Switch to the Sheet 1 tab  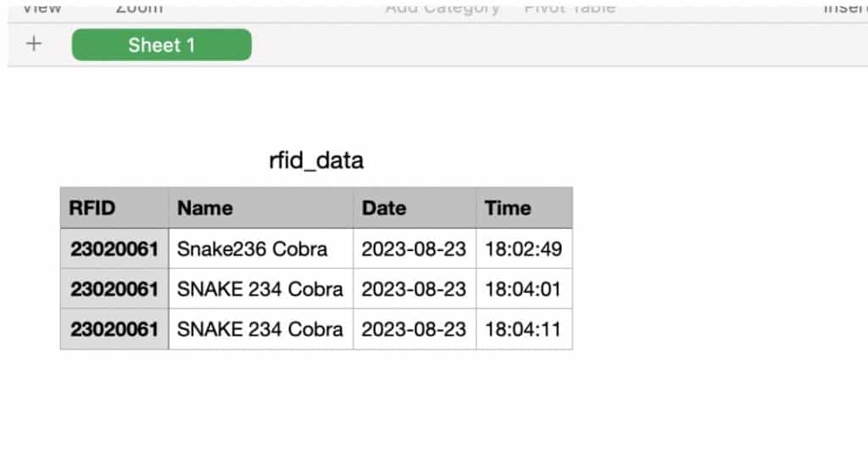coord(161,45)
